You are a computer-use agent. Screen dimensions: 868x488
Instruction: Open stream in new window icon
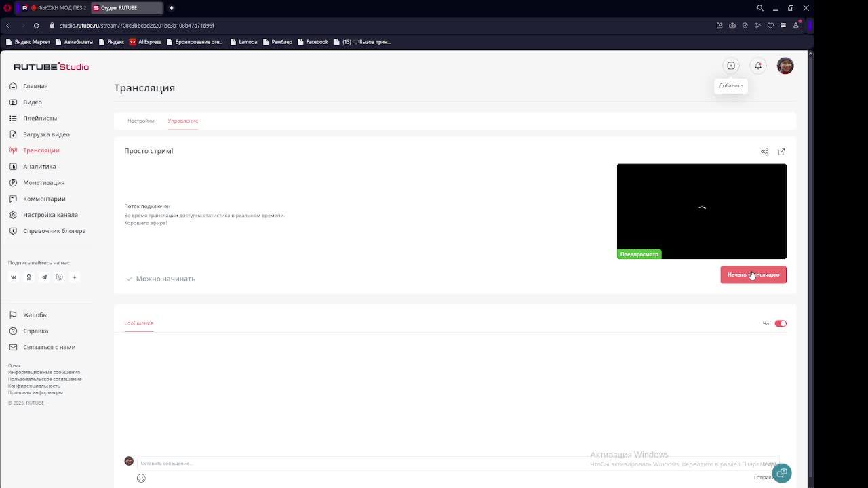[x=781, y=152]
